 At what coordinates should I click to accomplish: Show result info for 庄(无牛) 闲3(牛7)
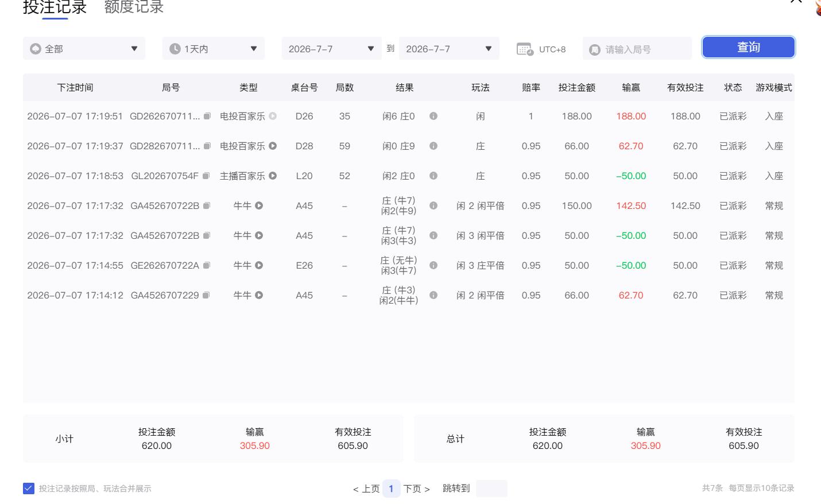click(433, 265)
